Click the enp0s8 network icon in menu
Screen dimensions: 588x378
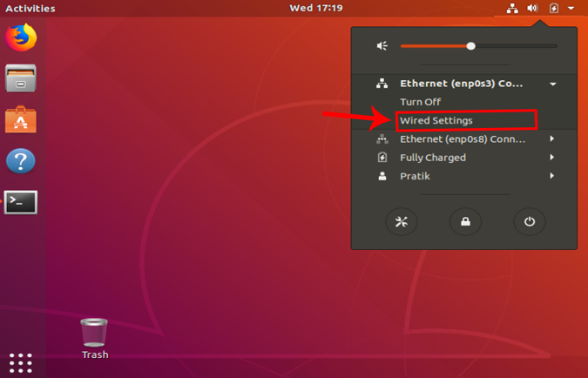382,139
